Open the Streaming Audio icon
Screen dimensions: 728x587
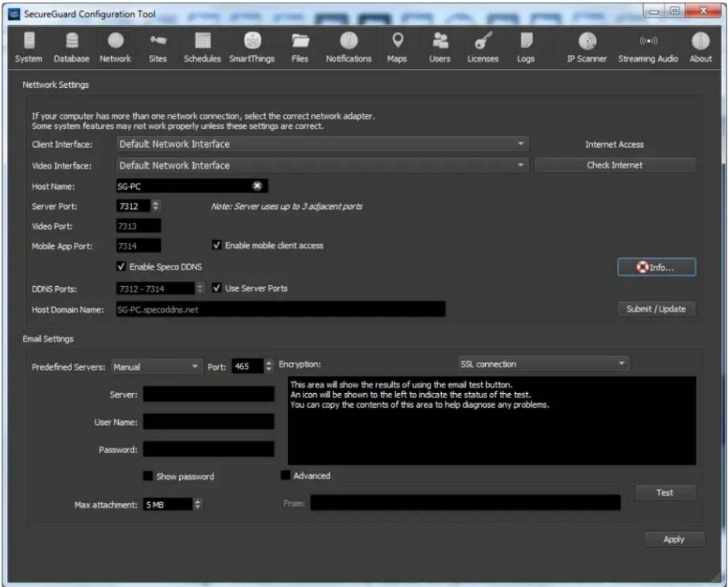[648, 47]
